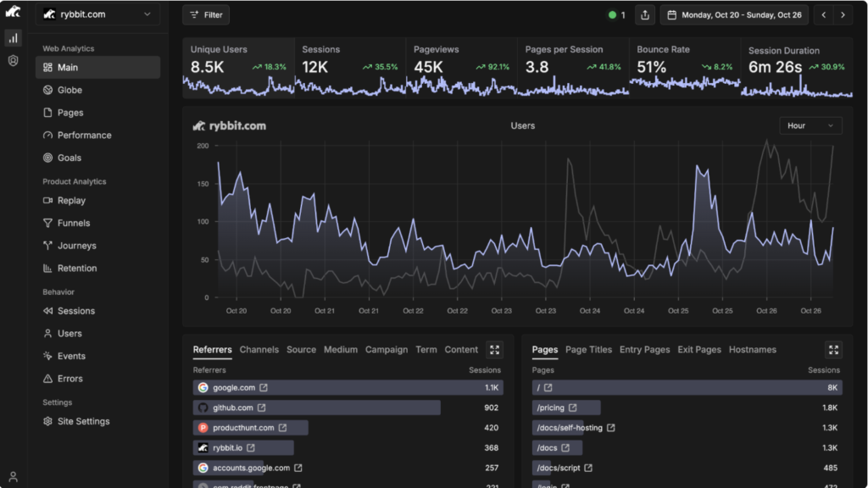The image size is (868, 488).
Task: Open the Globe view
Action: [x=98, y=90]
